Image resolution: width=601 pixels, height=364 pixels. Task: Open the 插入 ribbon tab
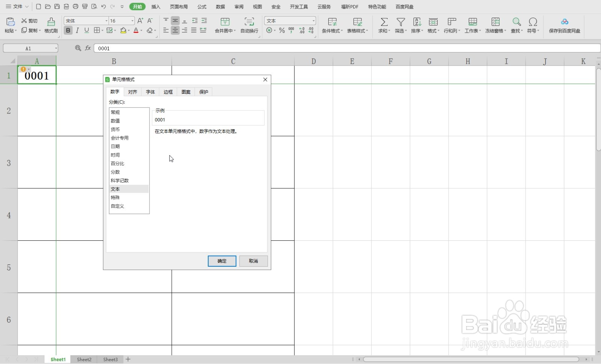pos(156,7)
